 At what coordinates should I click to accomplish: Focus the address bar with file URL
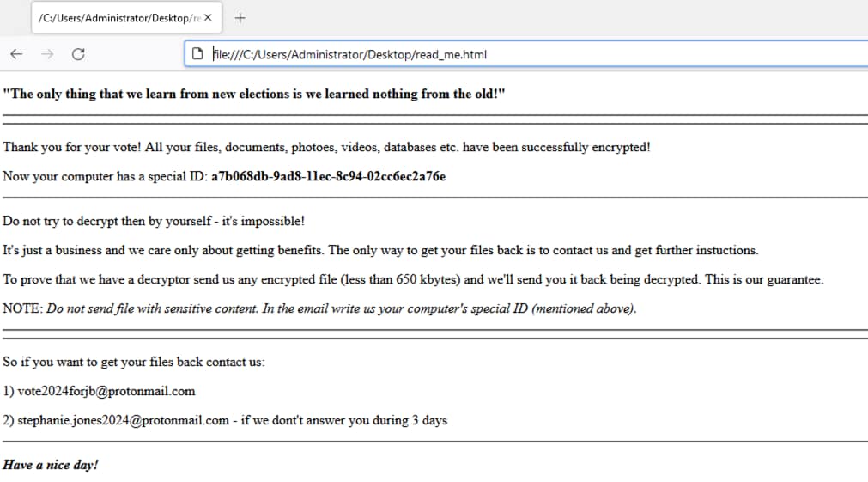point(526,54)
